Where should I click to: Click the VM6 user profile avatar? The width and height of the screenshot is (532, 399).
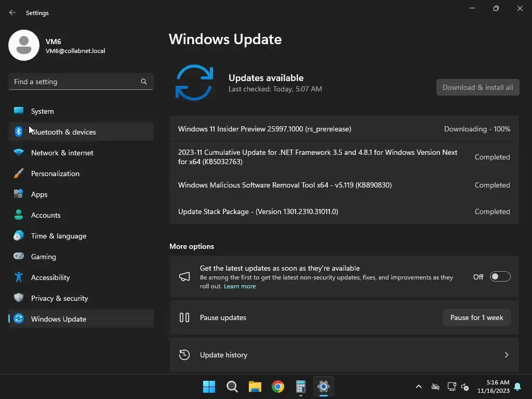click(x=24, y=45)
